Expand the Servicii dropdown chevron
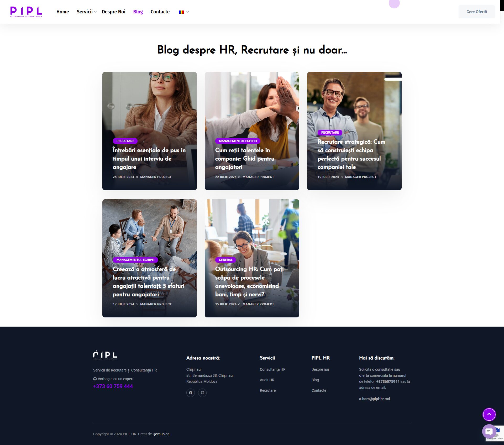504x445 pixels. coord(95,12)
